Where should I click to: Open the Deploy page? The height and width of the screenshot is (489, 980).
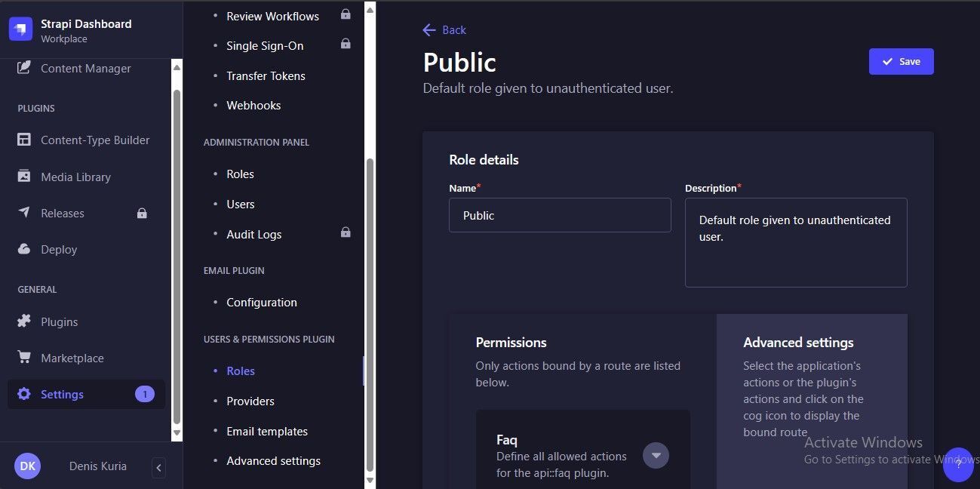pyautogui.click(x=59, y=250)
